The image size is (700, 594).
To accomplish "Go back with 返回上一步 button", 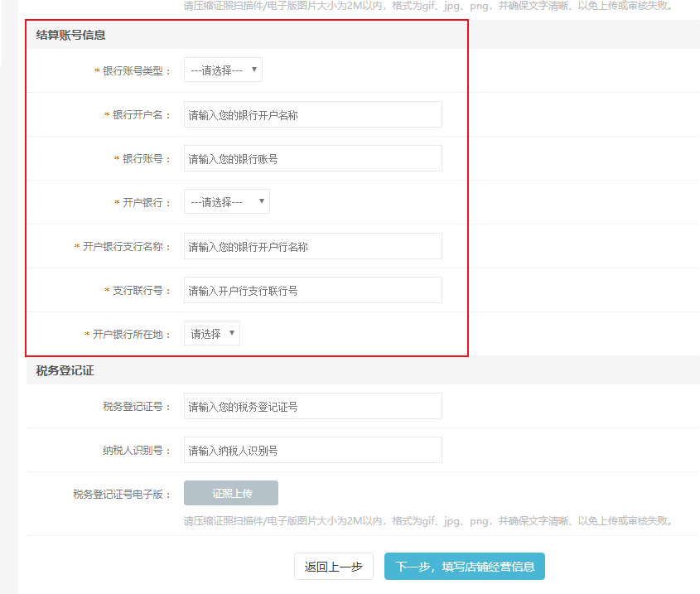I will (334, 567).
